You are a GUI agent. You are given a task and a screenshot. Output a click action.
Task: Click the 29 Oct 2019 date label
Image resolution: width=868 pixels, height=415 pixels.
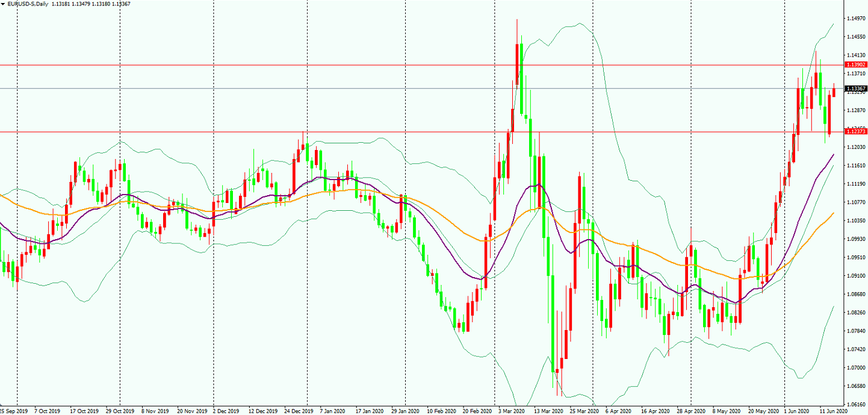coord(119,411)
